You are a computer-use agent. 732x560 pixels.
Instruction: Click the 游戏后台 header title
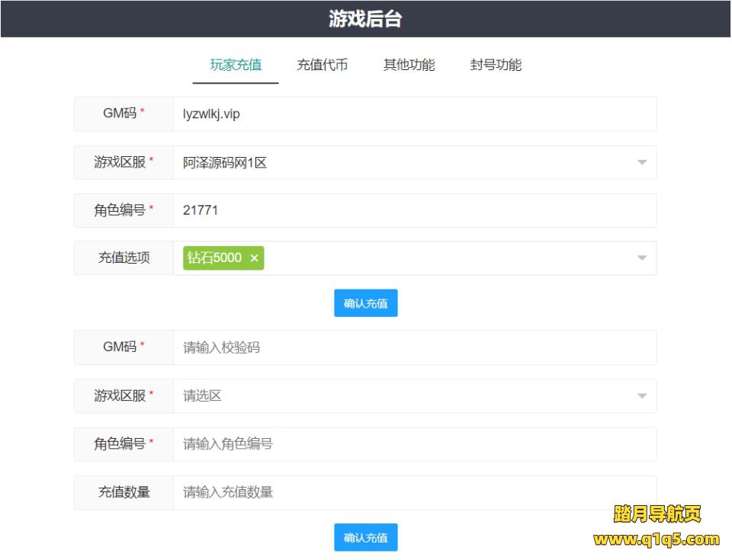(x=365, y=19)
